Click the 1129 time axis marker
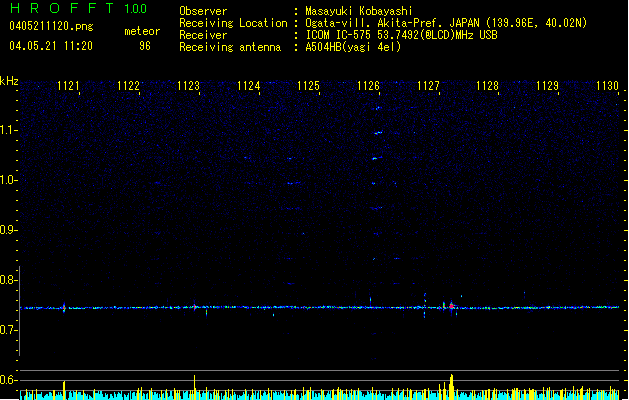 [548, 85]
